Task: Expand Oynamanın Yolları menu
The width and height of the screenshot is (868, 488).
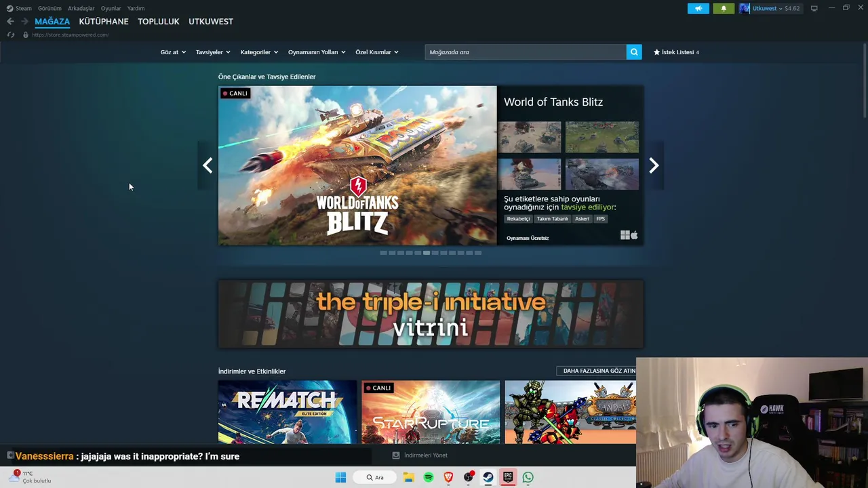Action: (x=317, y=52)
